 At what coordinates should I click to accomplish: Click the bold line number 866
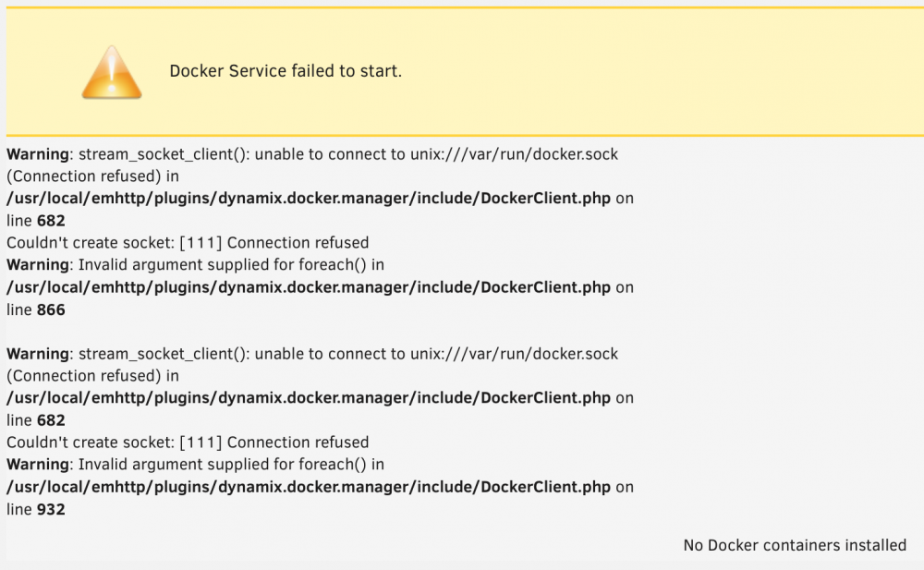pyautogui.click(x=51, y=310)
